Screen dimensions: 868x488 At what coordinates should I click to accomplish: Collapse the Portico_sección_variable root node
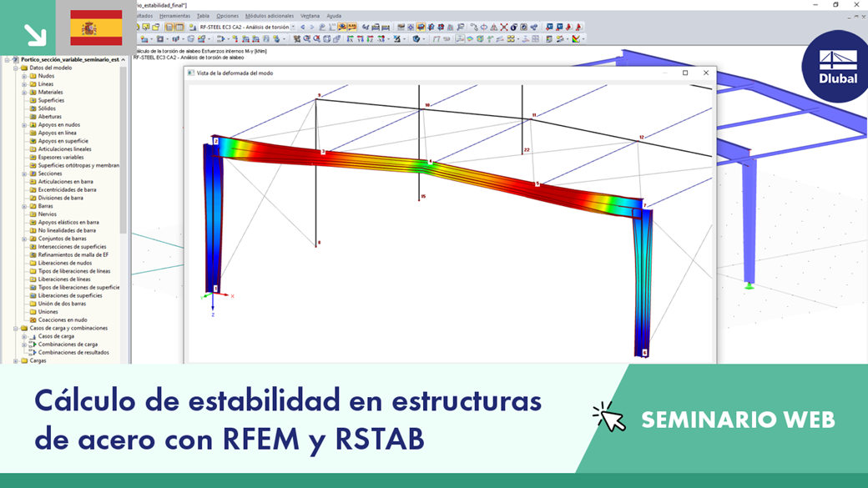point(8,60)
